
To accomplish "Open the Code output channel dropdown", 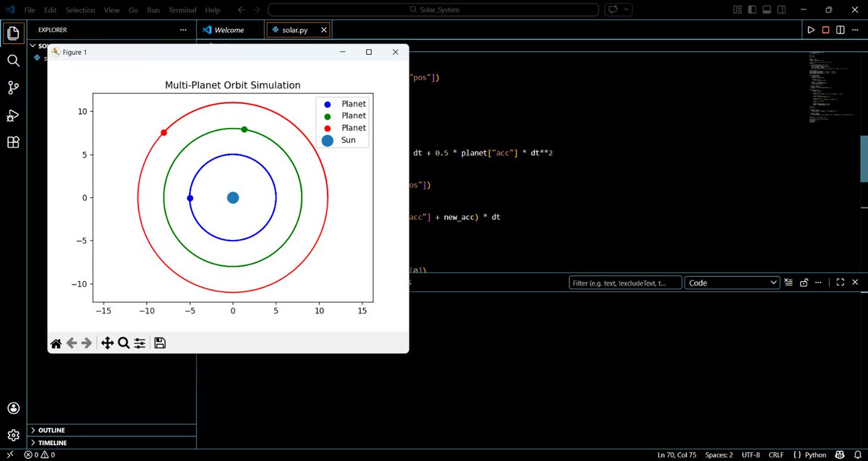I will point(732,283).
